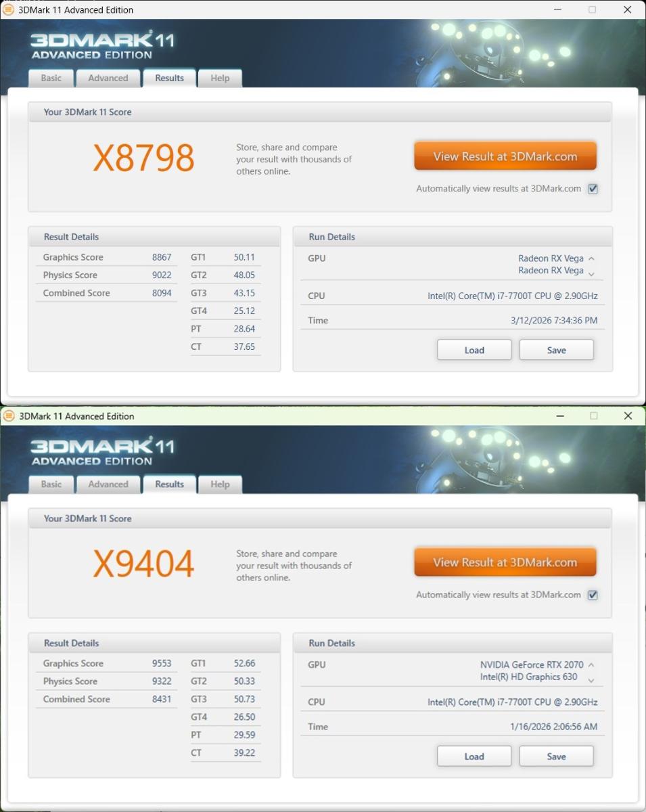Click GT3 value 43.15
The width and height of the screenshot is (646, 812).
click(244, 293)
